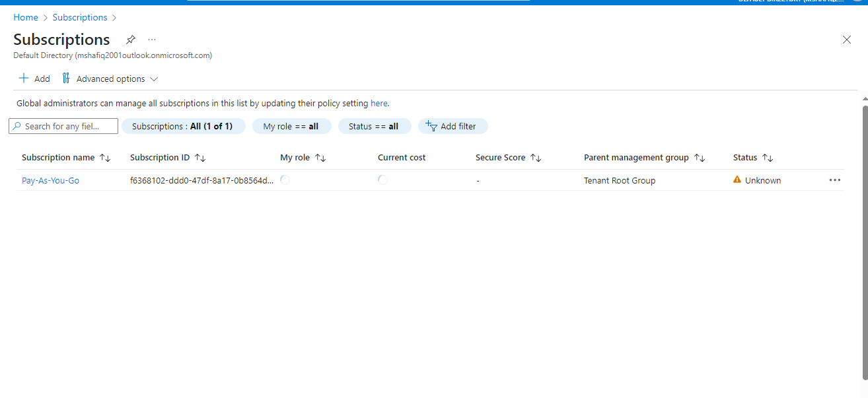The height and width of the screenshot is (398, 868).
Task: Sort by Status column
Action: tap(753, 158)
